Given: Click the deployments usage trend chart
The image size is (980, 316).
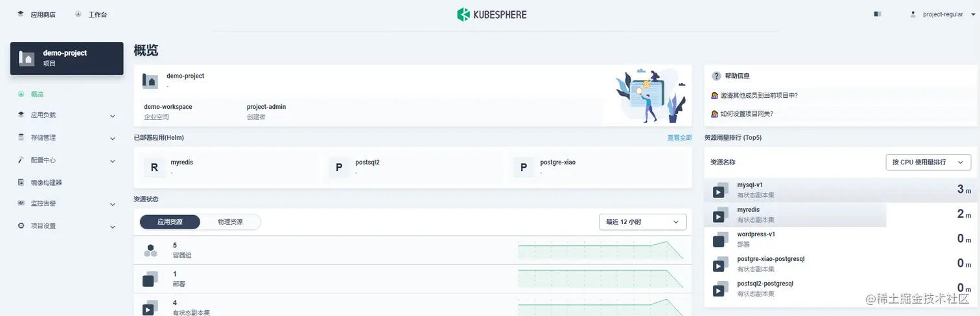Looking at the screenshot, I should click(601, 278).
